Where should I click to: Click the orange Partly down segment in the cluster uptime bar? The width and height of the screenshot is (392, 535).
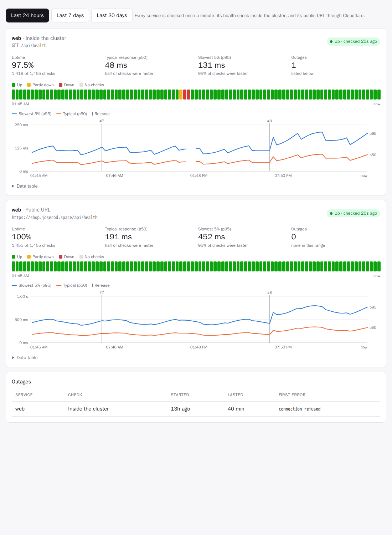(181, 95)
